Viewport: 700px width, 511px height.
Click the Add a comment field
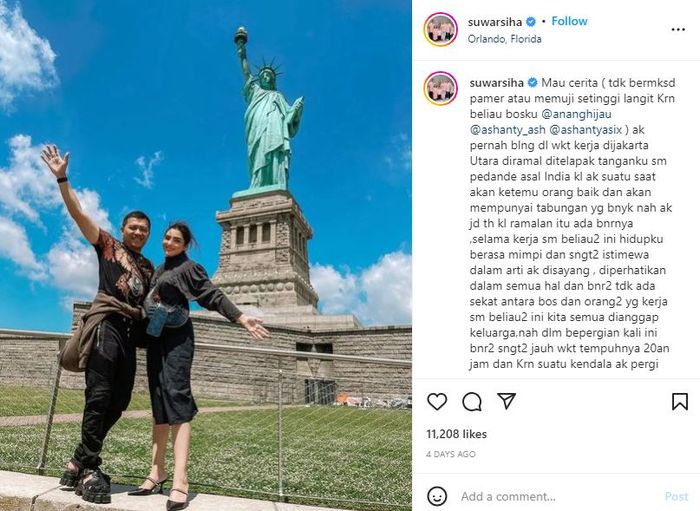[558, 496]
